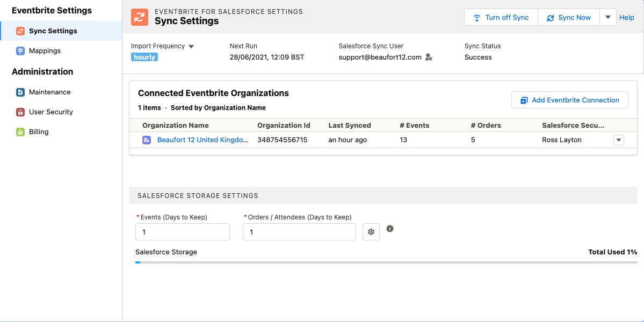Viewport: 644px width, 322px height.
Task: Navigate to Billing
Action: pos(39,131)
